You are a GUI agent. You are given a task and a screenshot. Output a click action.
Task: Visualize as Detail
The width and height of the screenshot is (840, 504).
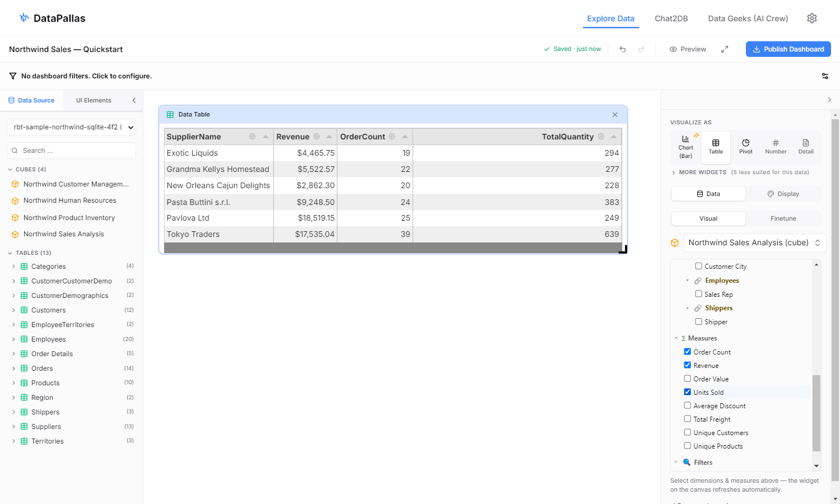[x=806, y=147]
